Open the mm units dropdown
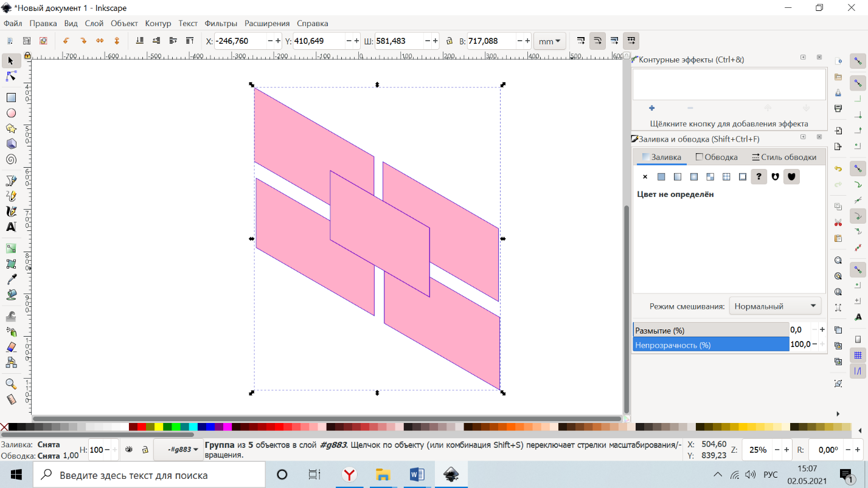Image resolution: width=868 pixels, height=488 pixels. click(550, 41)
